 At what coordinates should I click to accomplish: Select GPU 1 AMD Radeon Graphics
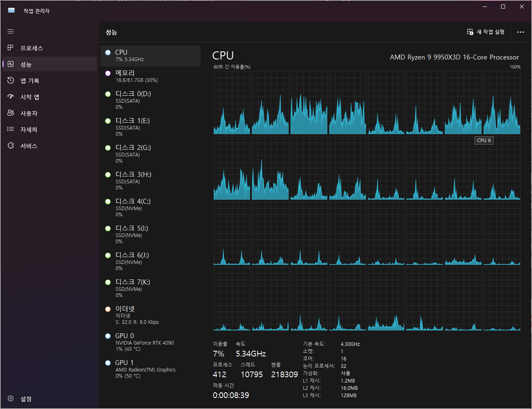[150, 369]
